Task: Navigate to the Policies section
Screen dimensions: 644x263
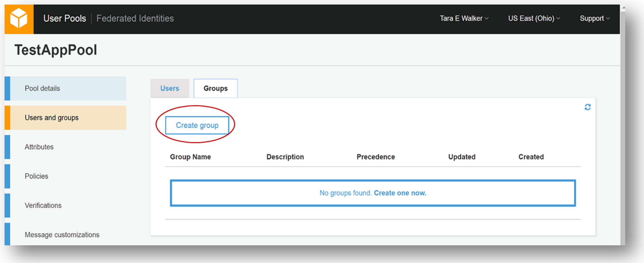Action: point(36,176)
